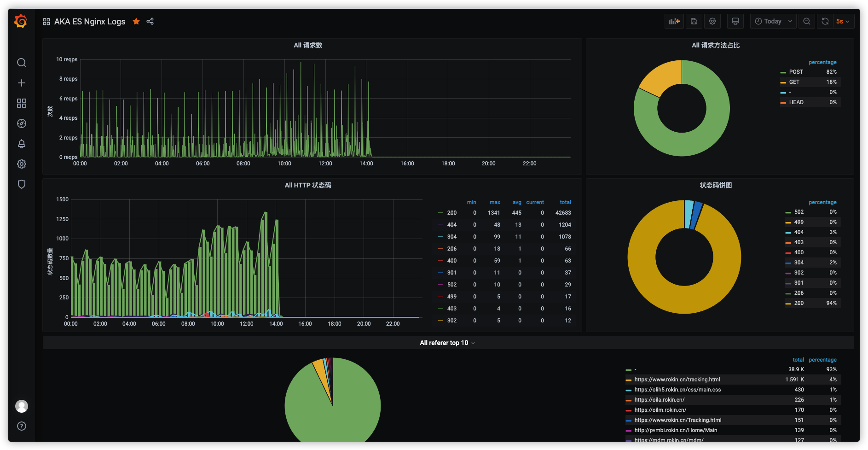Open the 5s refresh interval dropdown
The image size is (868, 450).
click(843, 21)
